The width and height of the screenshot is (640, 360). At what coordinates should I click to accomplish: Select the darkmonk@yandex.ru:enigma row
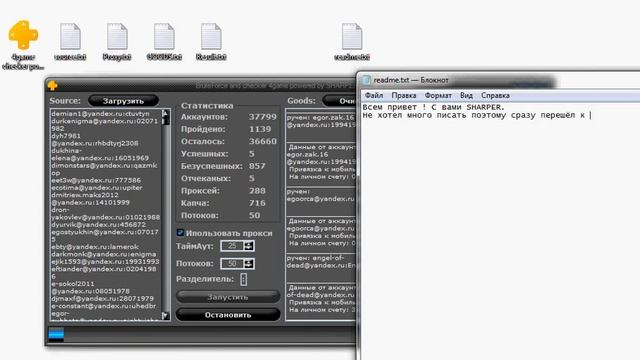click(x=104, y=254)
